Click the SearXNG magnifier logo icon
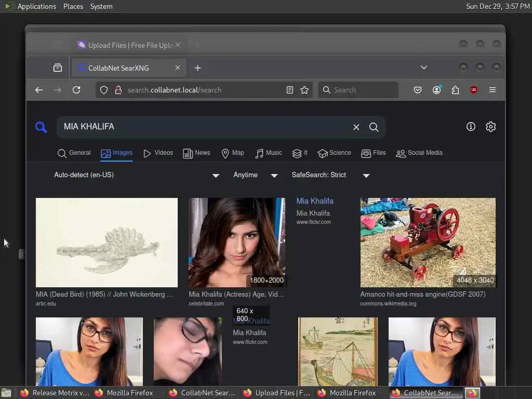Screen dimensions: 532x399 click(41, 127)
